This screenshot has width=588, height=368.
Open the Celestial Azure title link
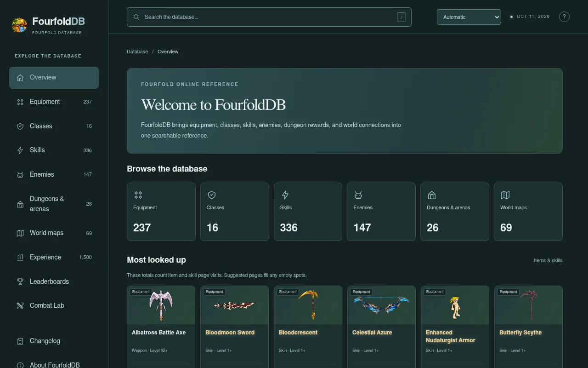coord(372,333)
